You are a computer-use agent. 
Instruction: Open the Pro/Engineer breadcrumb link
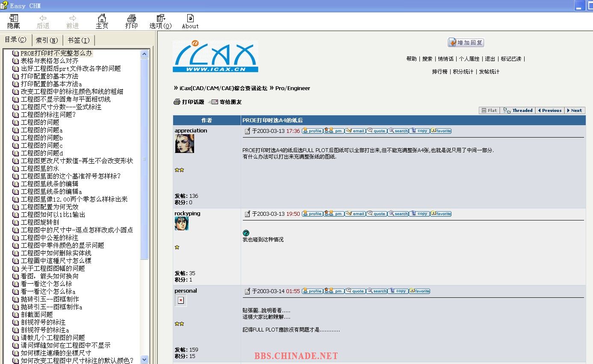click(292, 88)
